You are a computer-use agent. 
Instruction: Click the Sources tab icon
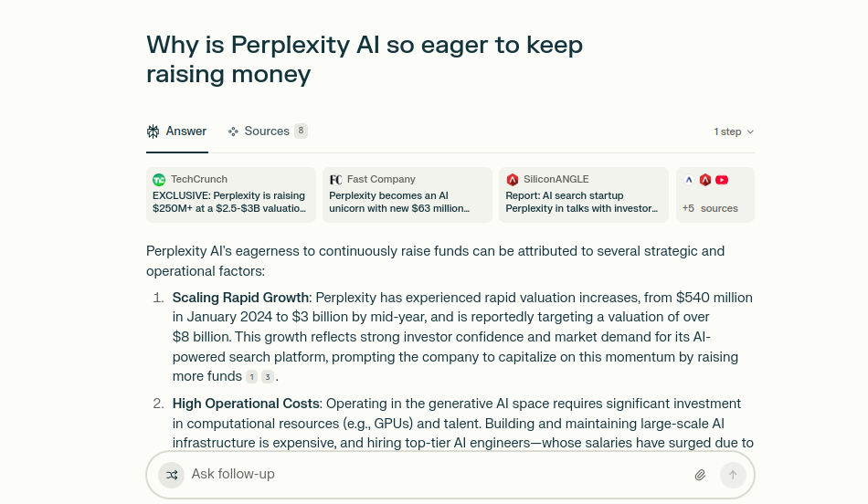coord(233,131)
